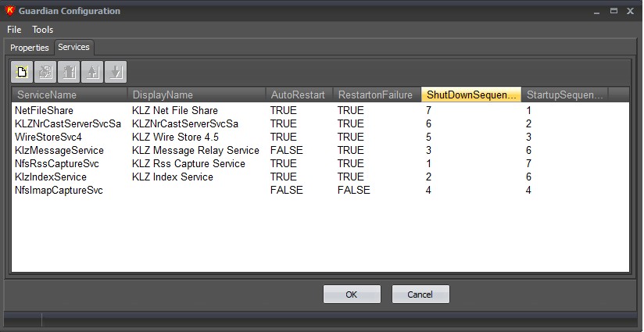Click display name KLZNrCastServerSvcSa in DisplayName column

185,124
